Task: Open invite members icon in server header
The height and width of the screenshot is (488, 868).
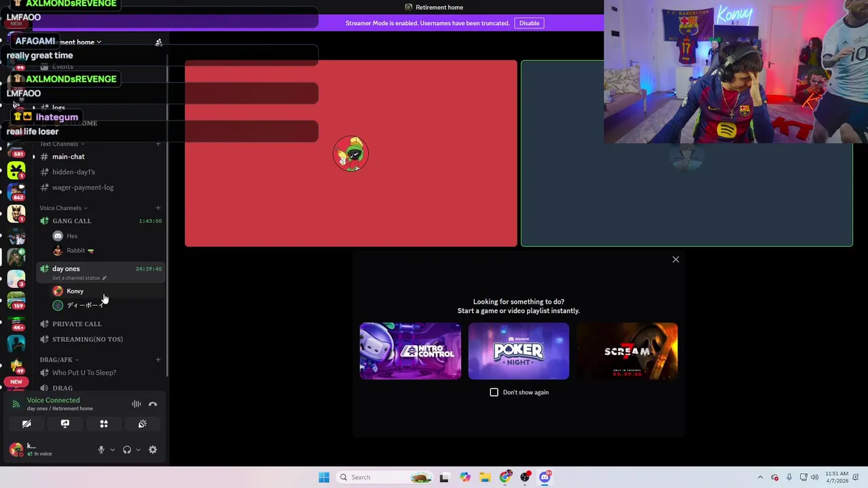Action: pos(159,42)
